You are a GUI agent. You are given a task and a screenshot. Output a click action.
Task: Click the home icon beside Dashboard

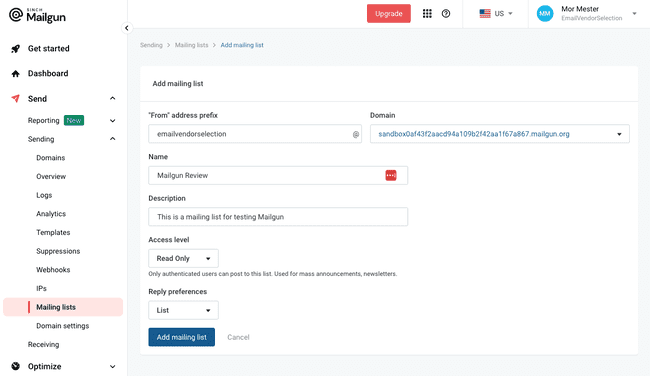click(x=15, y=74)
